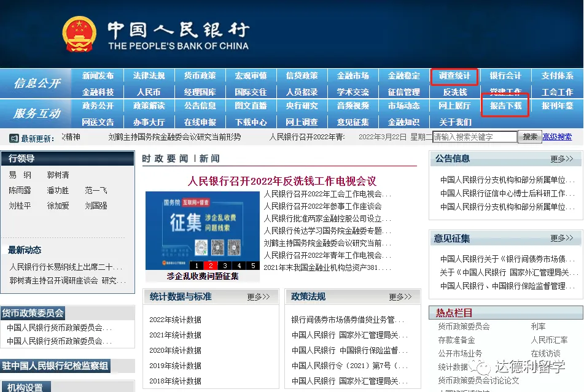Open 涉企乱收费问题征集 caption link
This screenshot has height=392, width=584.
click(202, 276)
